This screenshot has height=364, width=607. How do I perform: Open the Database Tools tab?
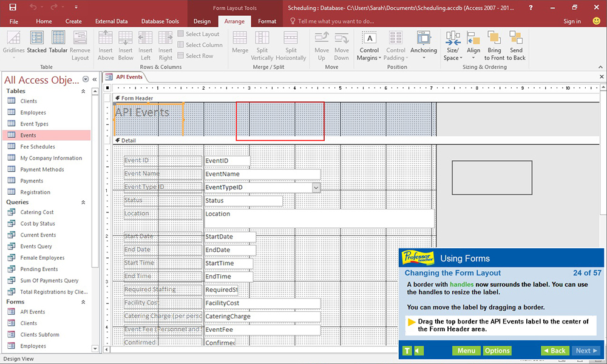click(160, 21)
